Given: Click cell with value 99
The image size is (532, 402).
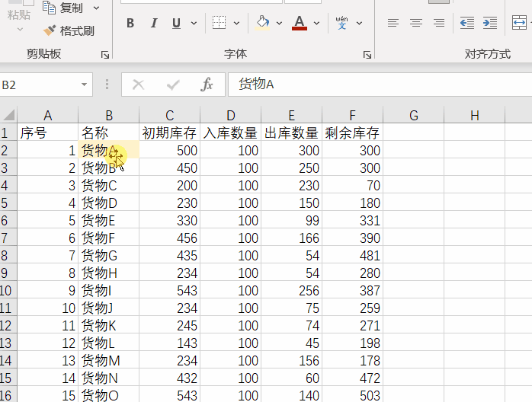Looking at the screenshot, I should pyautogui.click(x=291, y=220).
